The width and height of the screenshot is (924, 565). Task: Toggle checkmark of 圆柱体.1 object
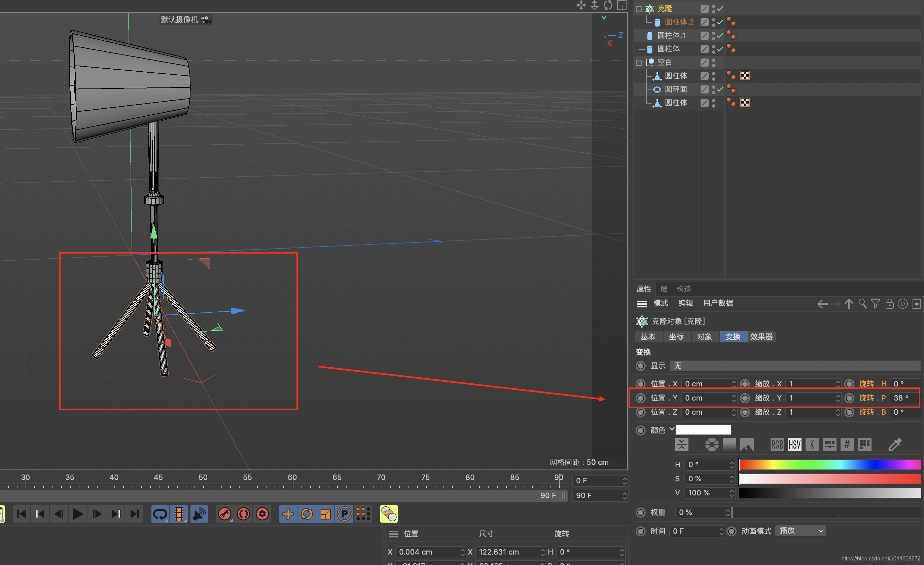[720, 36]
